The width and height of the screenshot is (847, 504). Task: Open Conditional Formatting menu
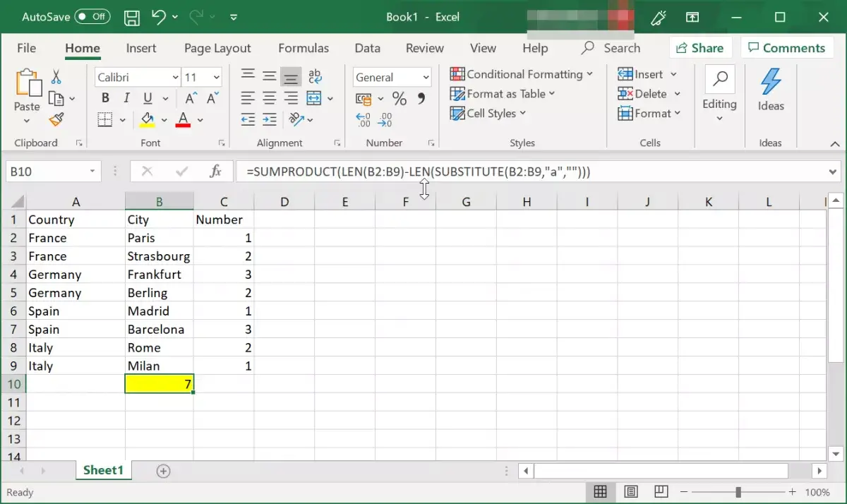pos(522,74)
